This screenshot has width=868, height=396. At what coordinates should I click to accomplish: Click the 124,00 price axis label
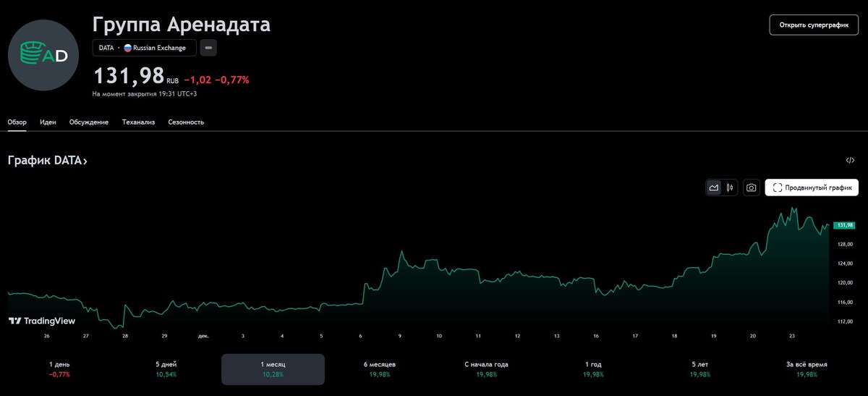[x=845, y=264]
